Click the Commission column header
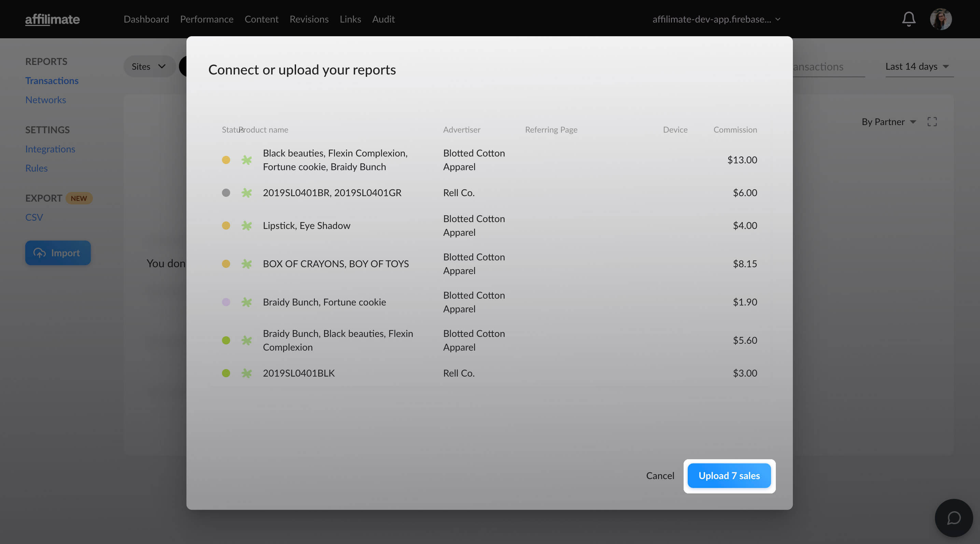 point(735,130)
